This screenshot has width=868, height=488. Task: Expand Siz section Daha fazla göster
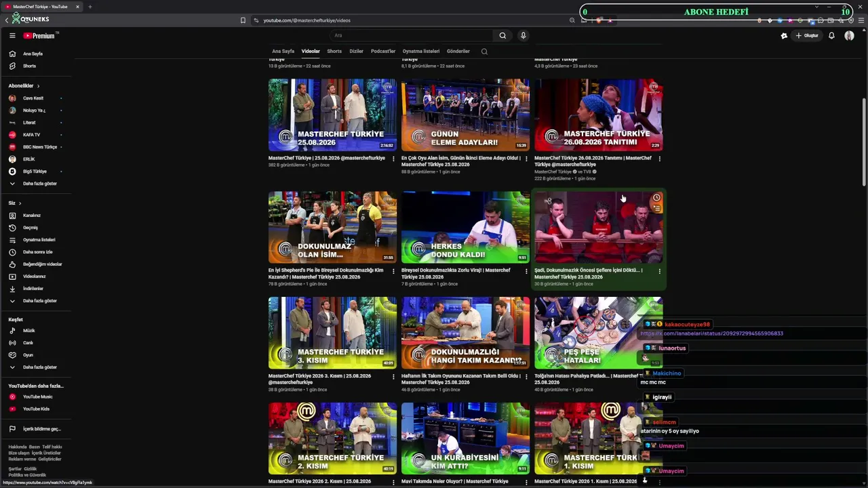pyautogui.click(x=37, y=301)
